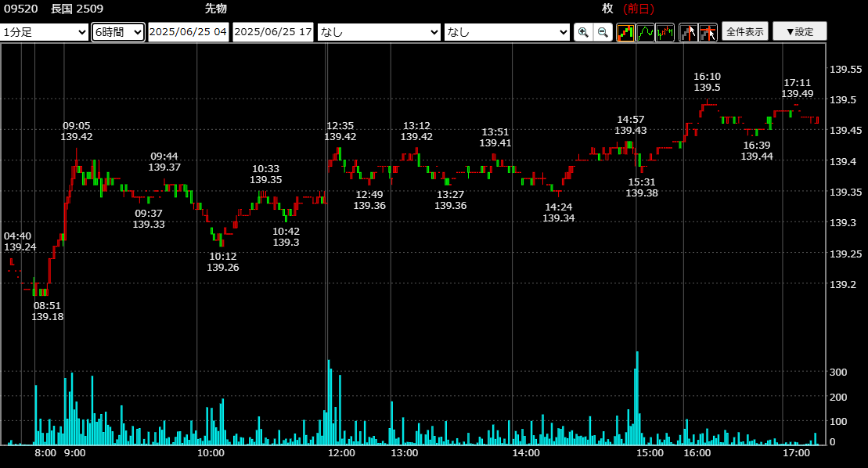Click the 10:33 label 139.35
Viewport: 868px width, 468px height.
[x=265, y=175]
